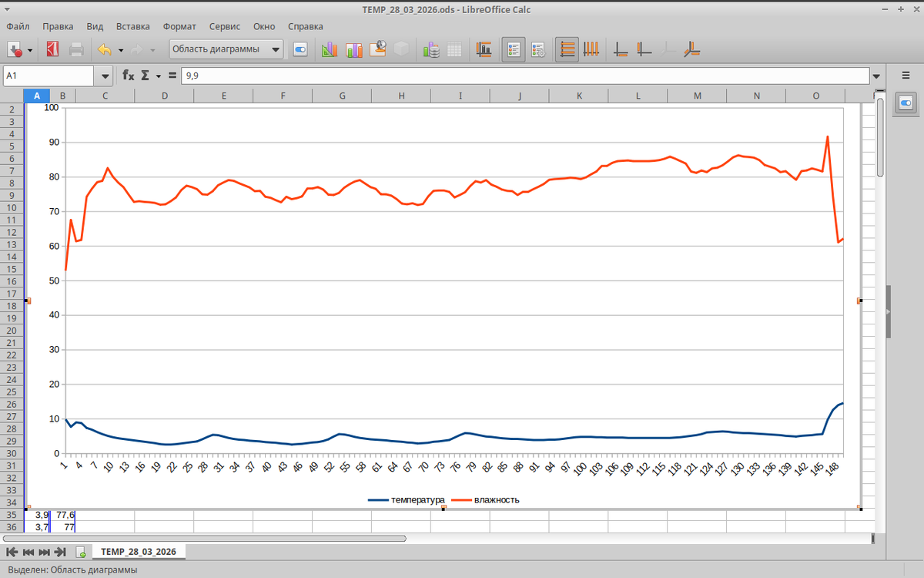This screenshot has width=924, height=578.
Task: Open the Save icon's dropdown arrow
Action: (x=30, y=50)
